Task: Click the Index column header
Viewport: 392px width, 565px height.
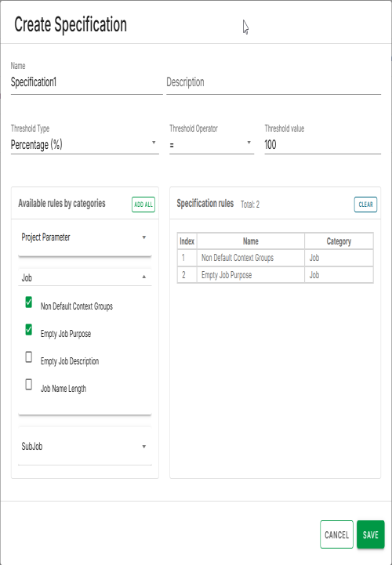Action: [187, 241]
